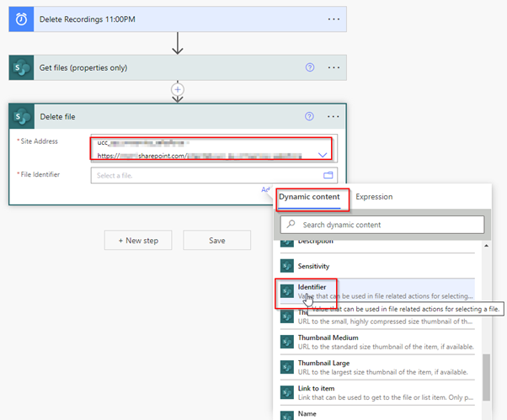Click the SharePoint icon on Get files step
The width and height of the screenshot is (507, 420).
point(21,67)
